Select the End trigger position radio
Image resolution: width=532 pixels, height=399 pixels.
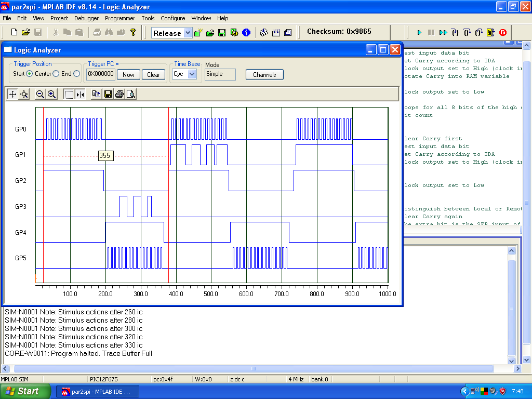[x=77, y=74]
